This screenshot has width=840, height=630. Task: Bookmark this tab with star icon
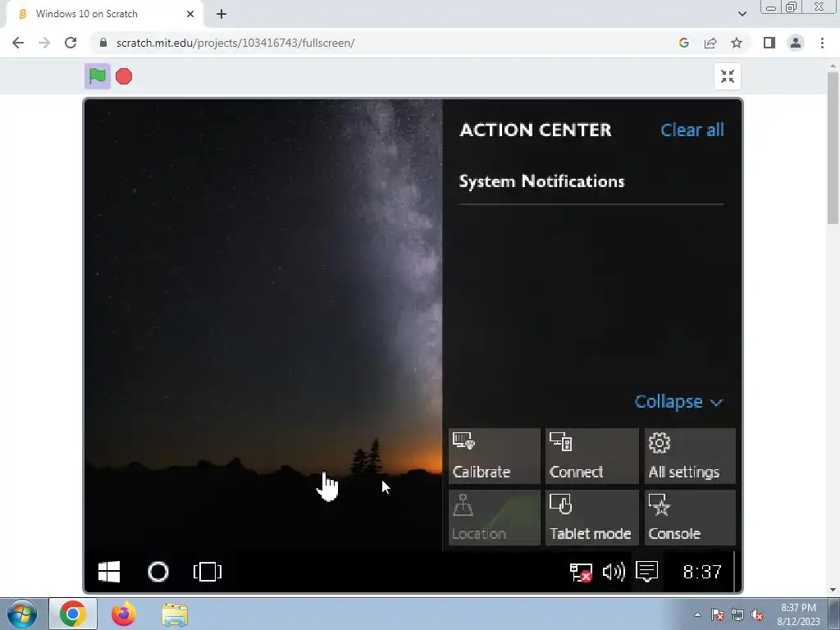pyautogui.click(x=737, y=43)
